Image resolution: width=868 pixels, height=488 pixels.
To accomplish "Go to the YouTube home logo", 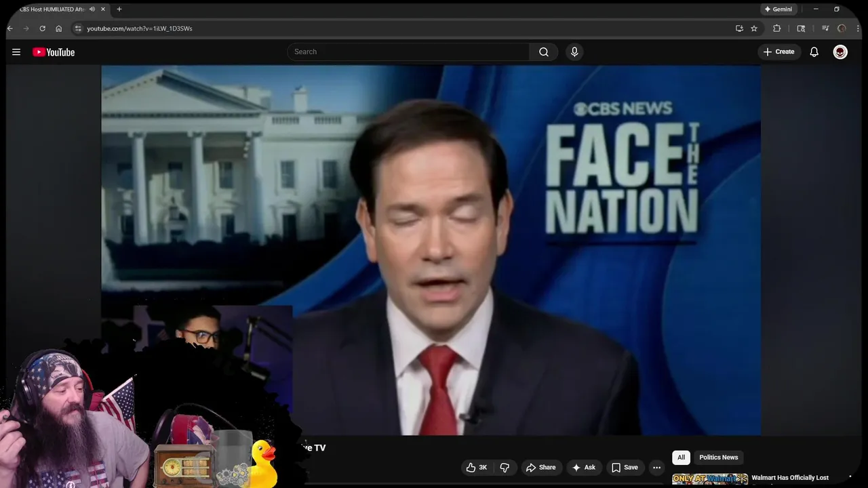I will coord(54,52).
